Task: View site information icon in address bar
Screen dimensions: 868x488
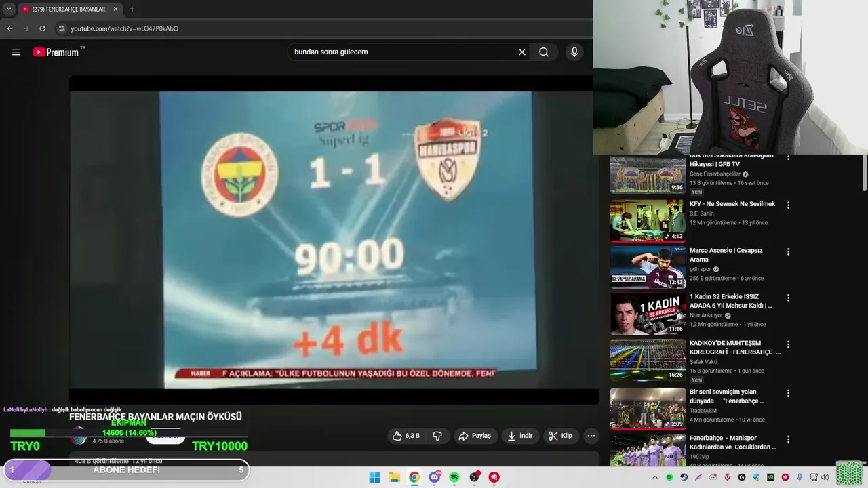Action: [x=62, y=28]
